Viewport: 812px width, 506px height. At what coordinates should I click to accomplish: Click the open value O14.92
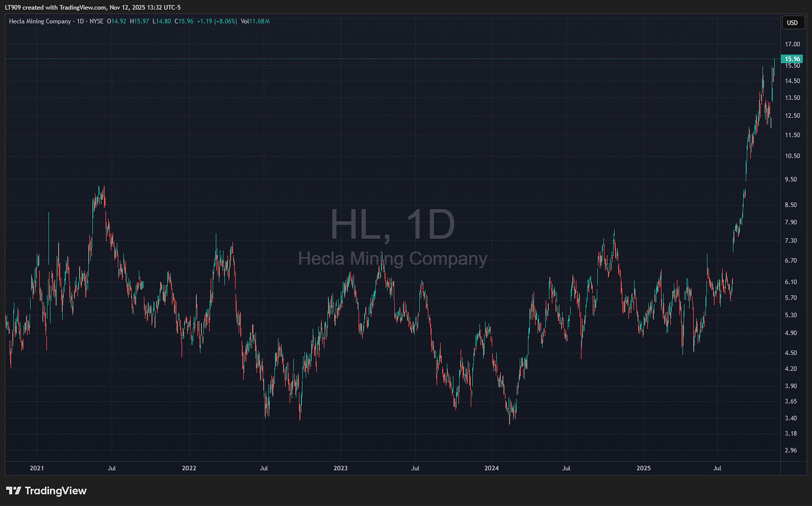coord(117,22)
